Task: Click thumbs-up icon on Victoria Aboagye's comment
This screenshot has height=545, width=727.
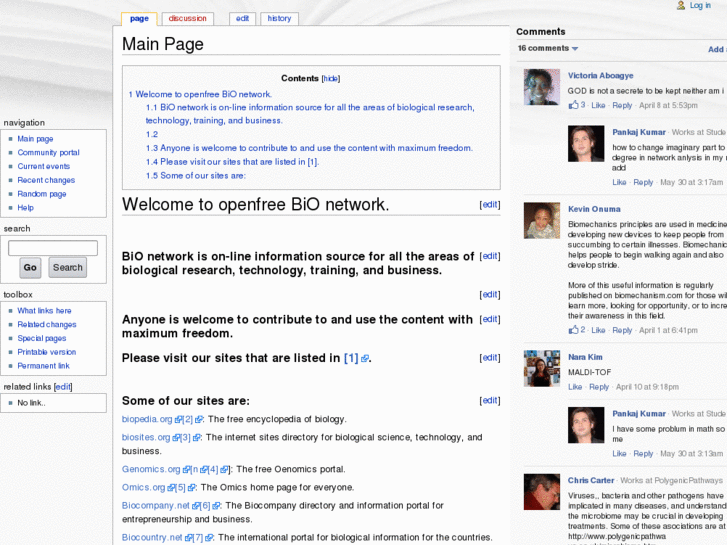Action: [x=574, y=105]
